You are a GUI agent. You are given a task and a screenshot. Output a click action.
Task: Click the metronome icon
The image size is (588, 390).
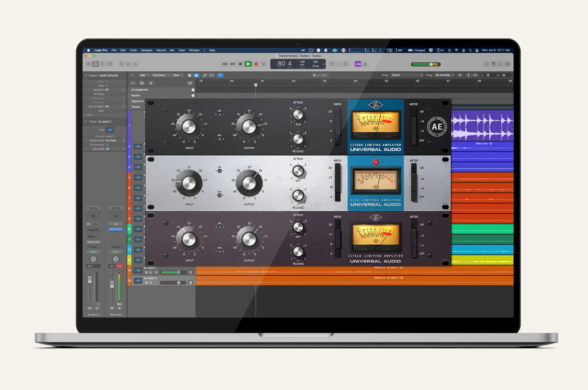coord(365,64)
